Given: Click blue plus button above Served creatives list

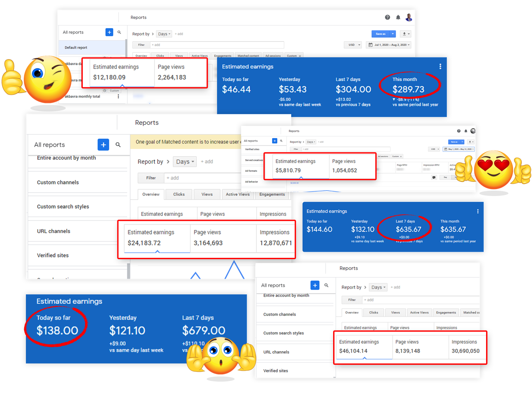Looking at the screenshot, I should point(275,141).
